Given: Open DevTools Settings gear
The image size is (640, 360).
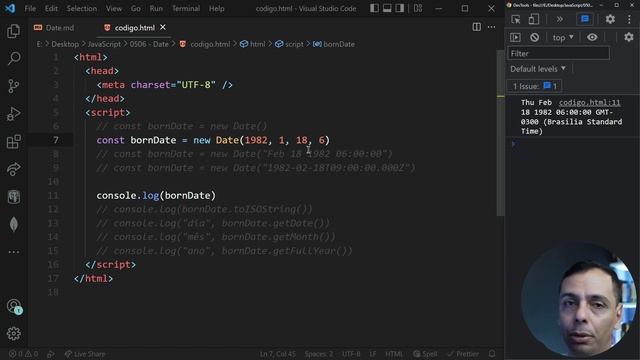Looking at the screenshot, I should [x=610, y=19].
